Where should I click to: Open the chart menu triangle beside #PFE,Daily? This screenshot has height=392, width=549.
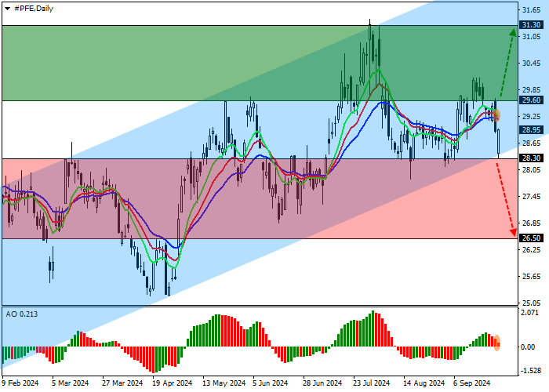coord(7,9)
